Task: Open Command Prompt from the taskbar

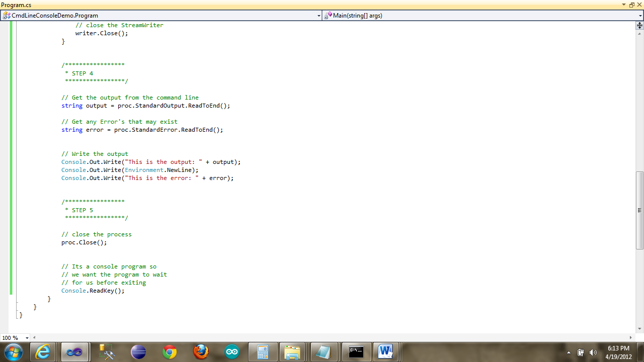Action: click(x=356, y=352)
